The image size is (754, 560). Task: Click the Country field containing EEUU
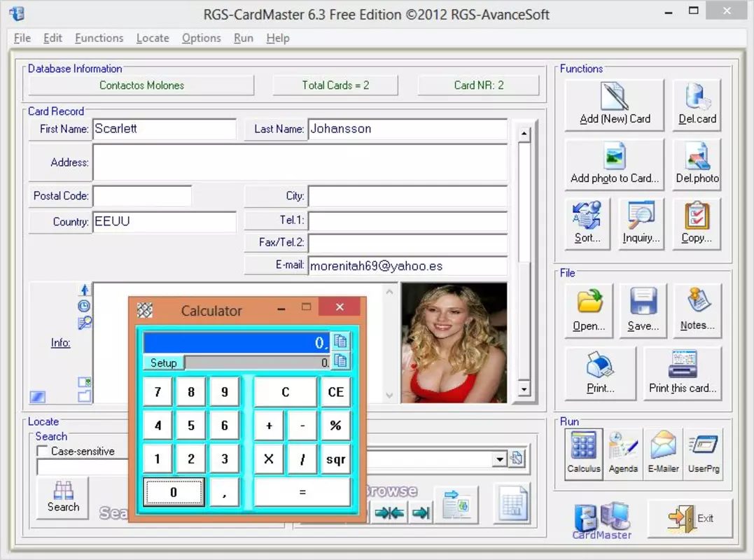(164, 222)
